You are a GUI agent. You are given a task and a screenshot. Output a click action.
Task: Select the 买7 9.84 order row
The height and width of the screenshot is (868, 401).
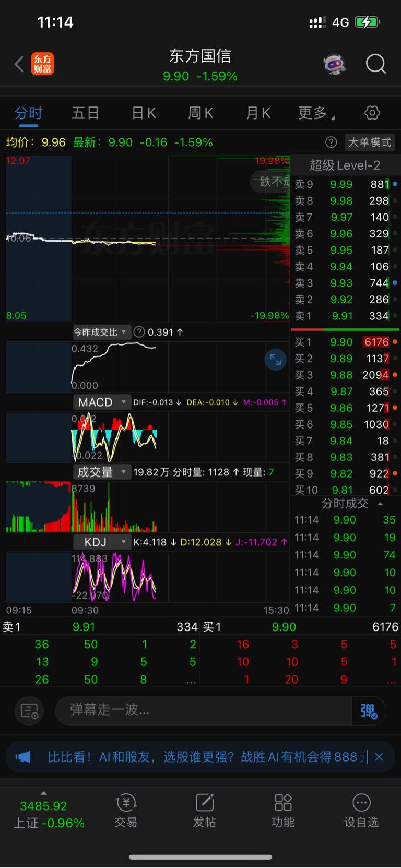coord(345,441)
